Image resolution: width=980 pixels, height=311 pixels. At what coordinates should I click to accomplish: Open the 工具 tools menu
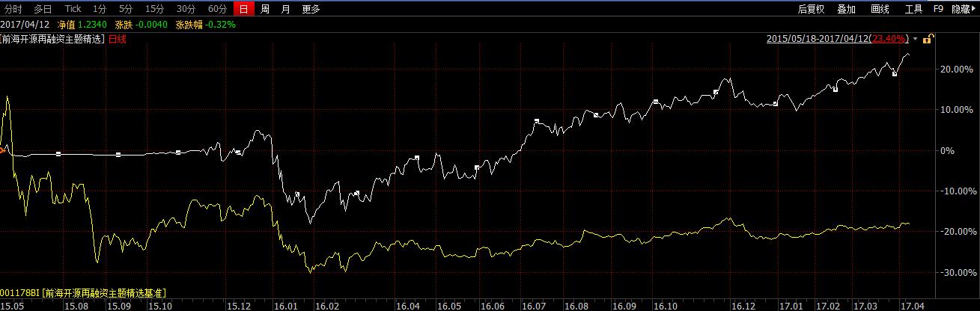tap(913, 9)
